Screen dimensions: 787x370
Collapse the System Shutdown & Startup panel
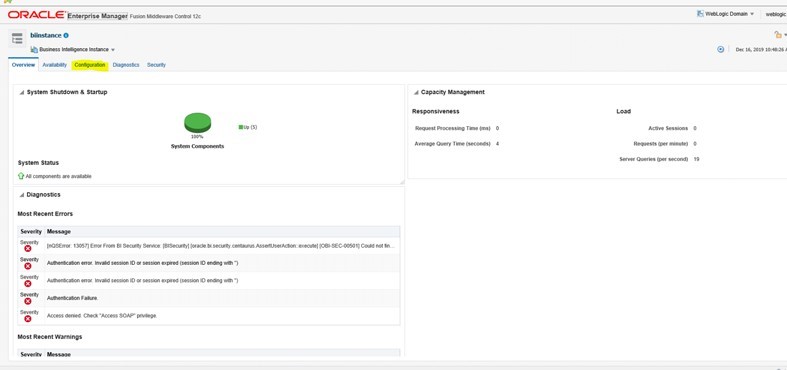click(x=22, y=93)
